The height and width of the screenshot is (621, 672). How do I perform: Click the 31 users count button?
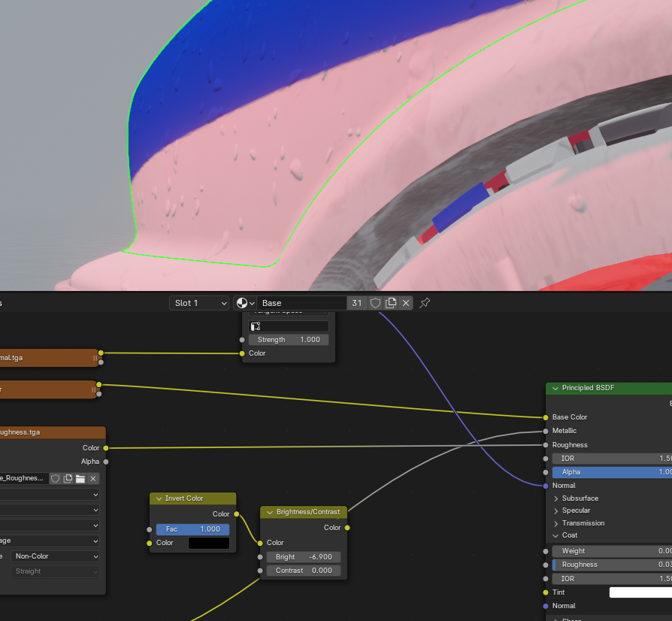pyautogui.click(x=356, y=303)
